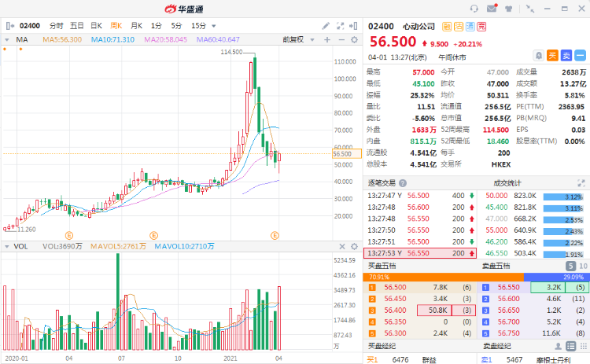Click the 56.500 price label on axis
Image resolution: width=590 pixels, height=364 pixels.
[347, 154]
